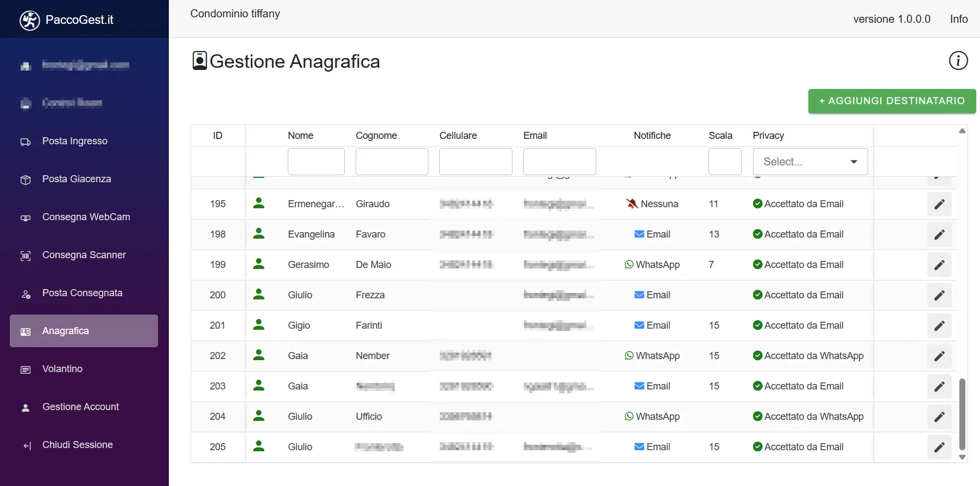Screen dimensions: 980x486
Task: Click the table vertical scrollbar thumb
Action: (962, 414)
